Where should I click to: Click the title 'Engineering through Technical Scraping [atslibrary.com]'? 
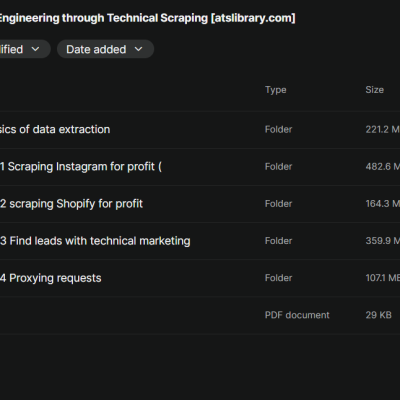(x=147, y=18)
